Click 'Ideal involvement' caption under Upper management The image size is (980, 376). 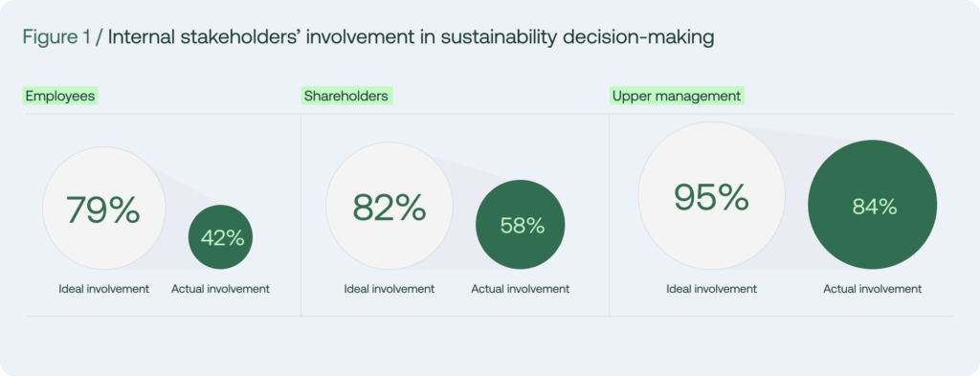coord(712,289)
